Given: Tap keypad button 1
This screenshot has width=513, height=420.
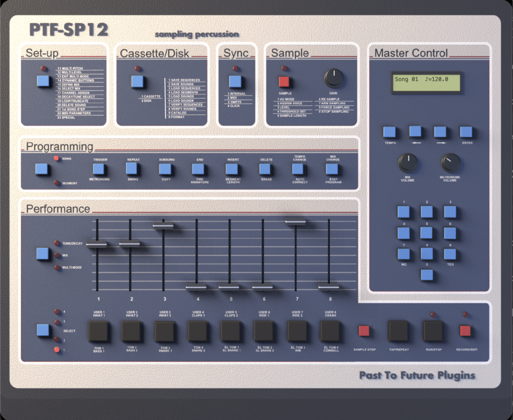Looking at the screenshot, I should (403, 212).
